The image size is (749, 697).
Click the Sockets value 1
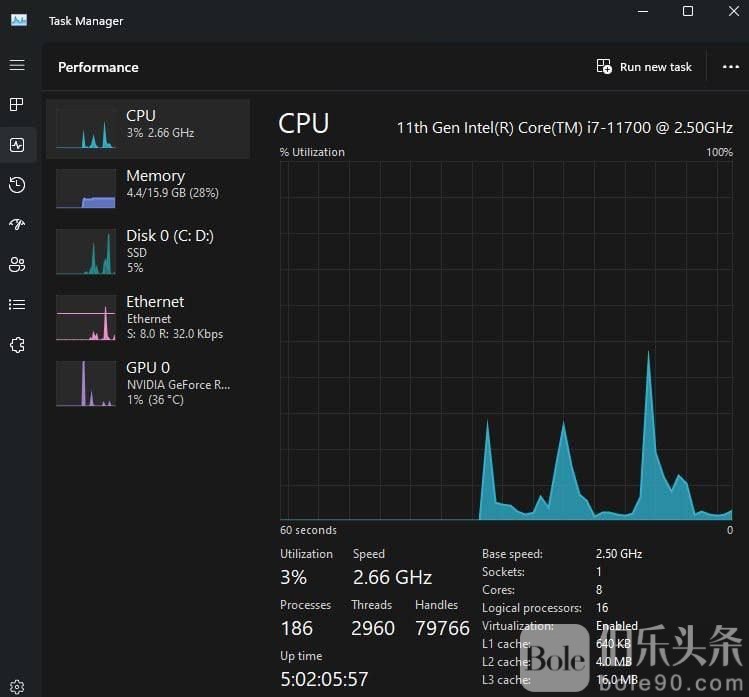click(x=599, y=572)
